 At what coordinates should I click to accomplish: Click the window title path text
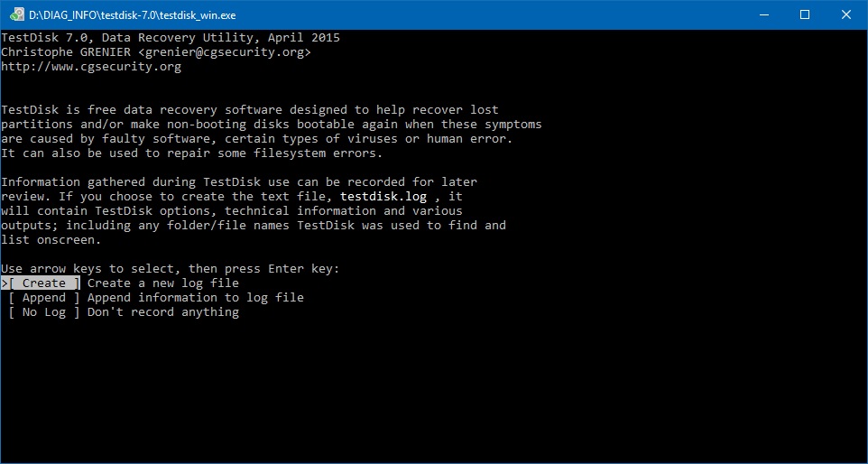coord(133,15)
